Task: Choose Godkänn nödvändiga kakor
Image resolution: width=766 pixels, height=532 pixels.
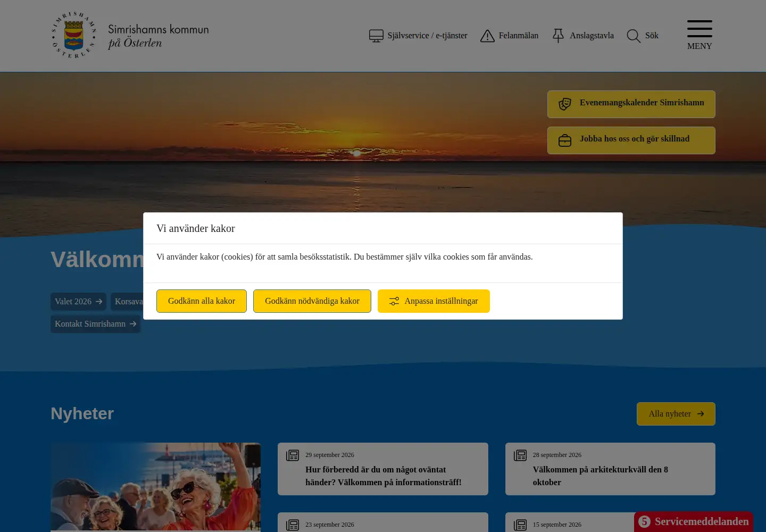Action: [312, 301]
